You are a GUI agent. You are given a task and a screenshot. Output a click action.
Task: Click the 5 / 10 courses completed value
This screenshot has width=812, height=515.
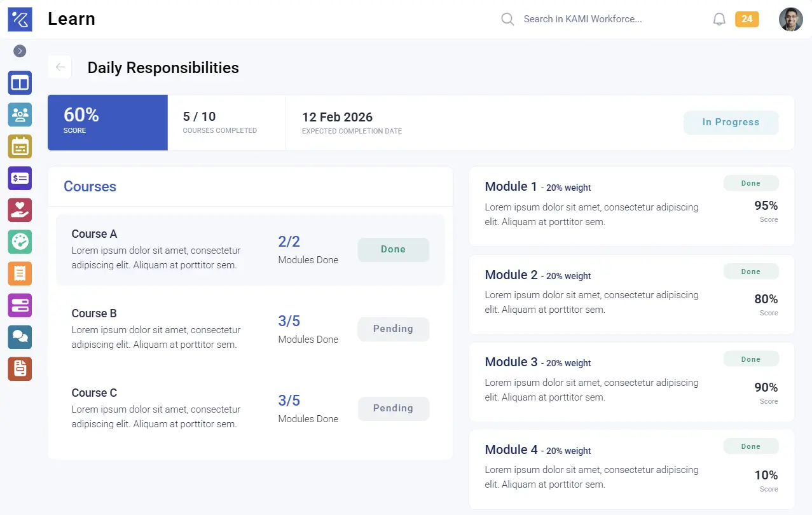click(199, 116)
